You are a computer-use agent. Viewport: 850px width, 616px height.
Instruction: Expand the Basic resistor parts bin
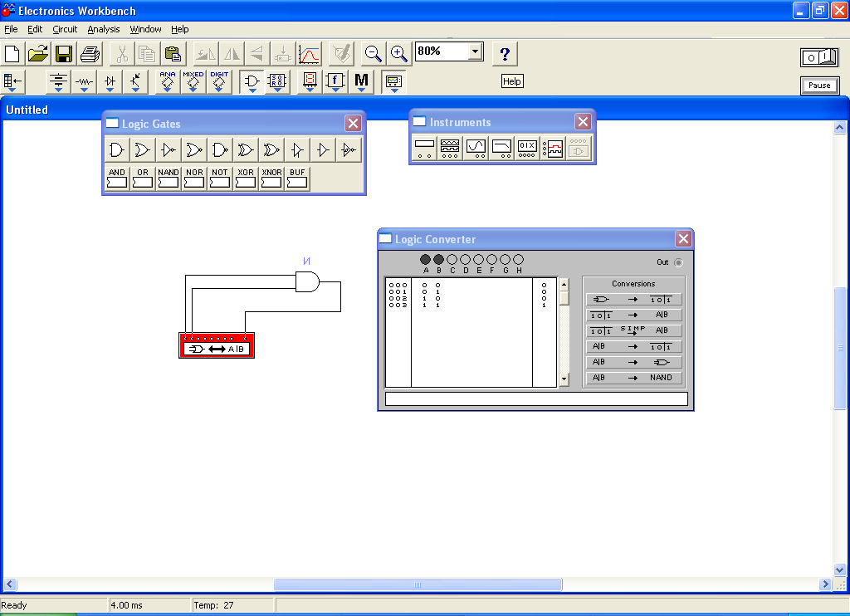[x=84, y=82]
